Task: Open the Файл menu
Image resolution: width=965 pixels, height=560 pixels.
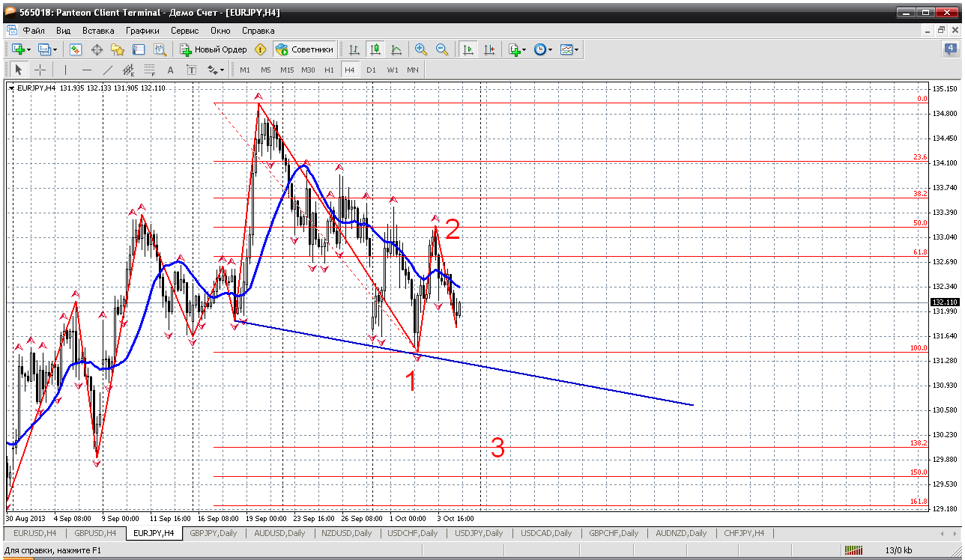Action: (34, 31)
